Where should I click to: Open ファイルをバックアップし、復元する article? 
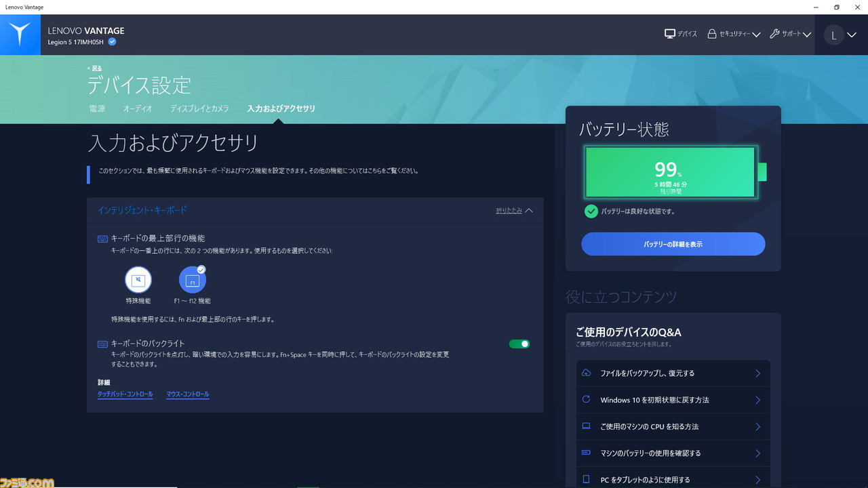pos(673,373)
